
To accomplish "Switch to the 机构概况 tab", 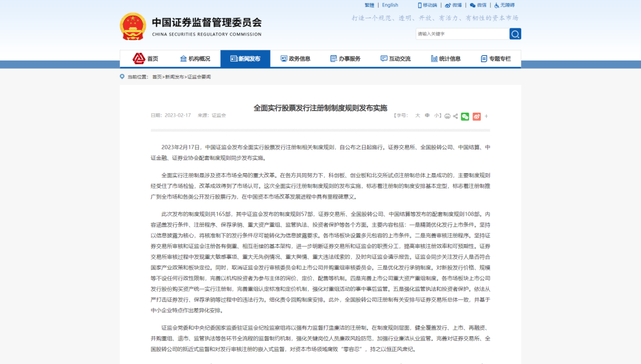I will pos(196,59).
